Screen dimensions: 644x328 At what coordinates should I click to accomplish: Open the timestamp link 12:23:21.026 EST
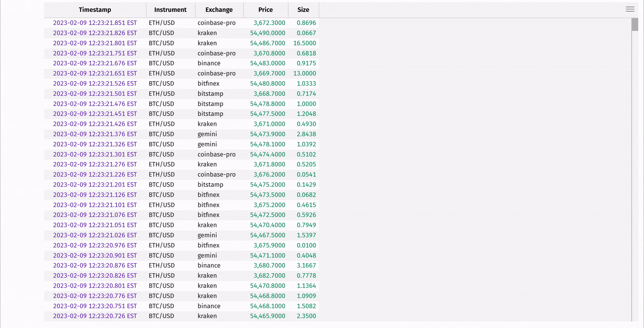click(x=95, y=235)
